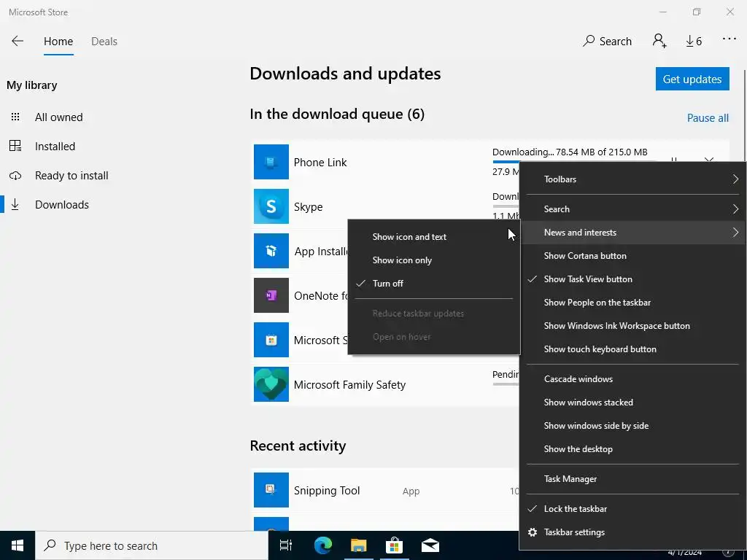Click the Phone Link app icon

271,162
